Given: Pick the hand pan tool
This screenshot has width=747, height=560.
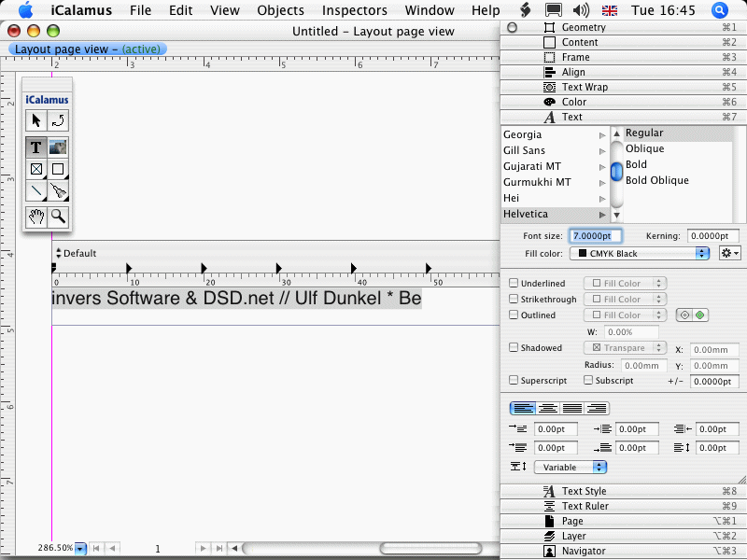Looking at the screenshot, I should click(x=35, y=217).
